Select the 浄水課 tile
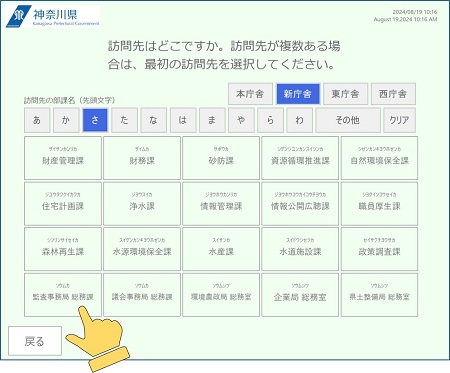Image resolution: width=450 pixels, height=373 pixels. click(142, 203)
